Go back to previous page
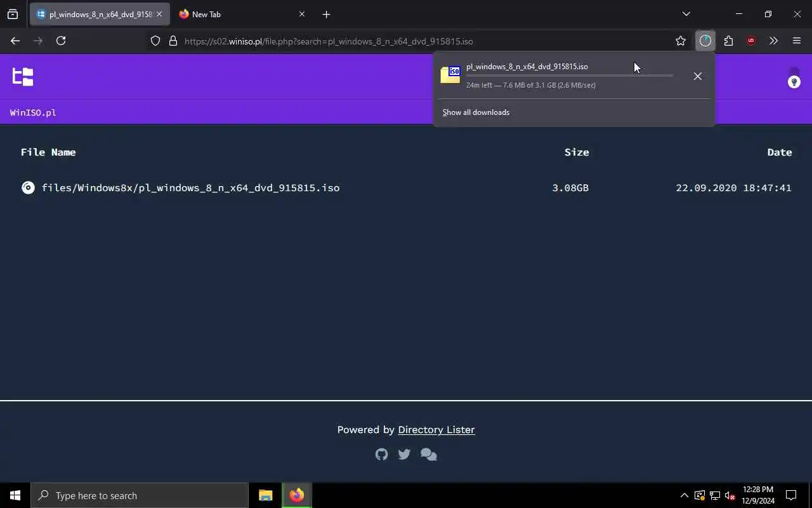This screenshot has width=812, height=508. tap(15, 41)
